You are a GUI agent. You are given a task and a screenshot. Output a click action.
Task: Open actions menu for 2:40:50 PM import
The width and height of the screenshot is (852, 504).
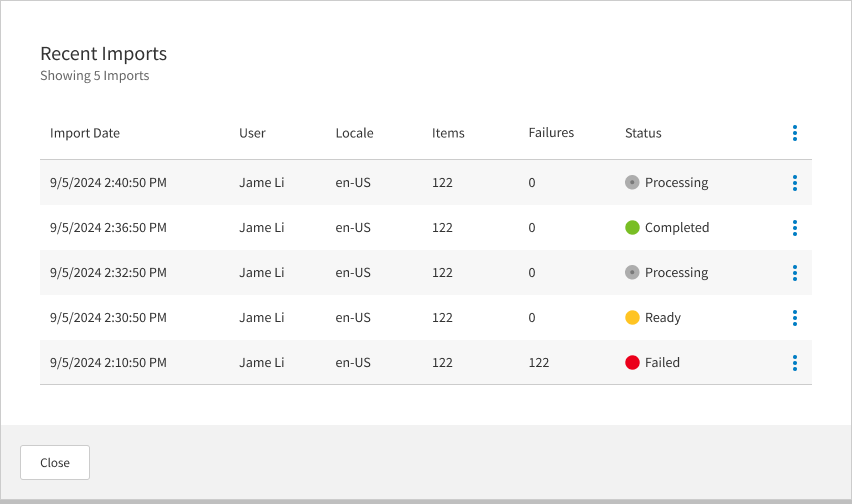coord(795,183)
